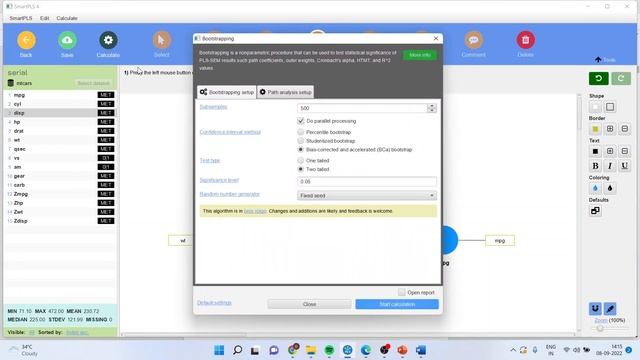This screenshot has height=360, width=640.
Task: Adjust the Zoom slider handle
Action: [x=600, y=328]
